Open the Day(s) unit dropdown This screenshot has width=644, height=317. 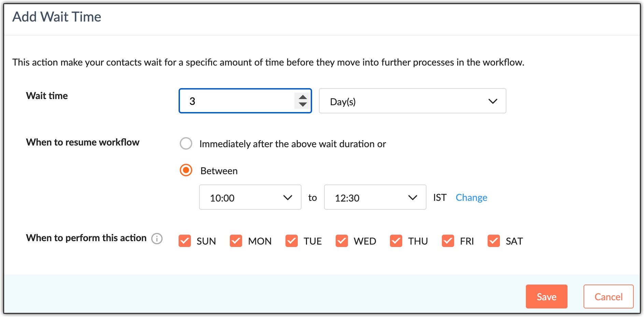coord(412,101)
